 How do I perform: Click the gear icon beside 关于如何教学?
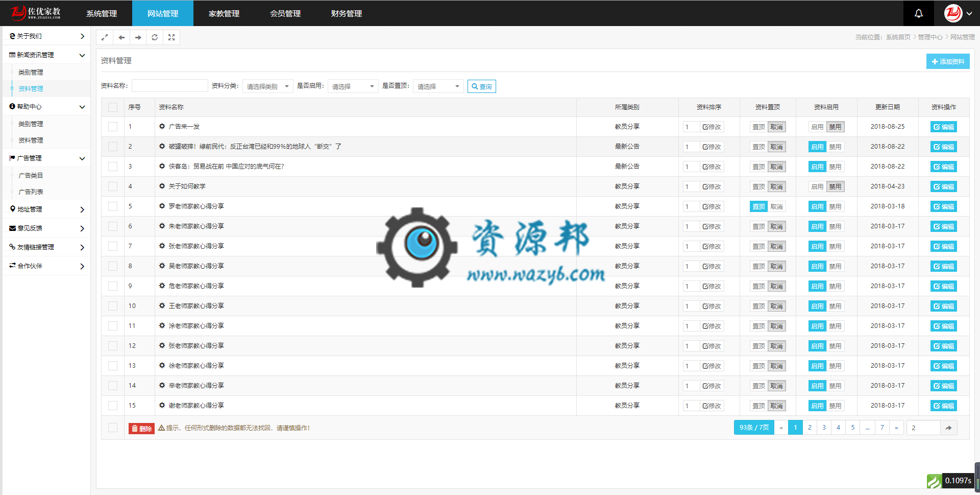pyautogui.click(x=162, y=186)
